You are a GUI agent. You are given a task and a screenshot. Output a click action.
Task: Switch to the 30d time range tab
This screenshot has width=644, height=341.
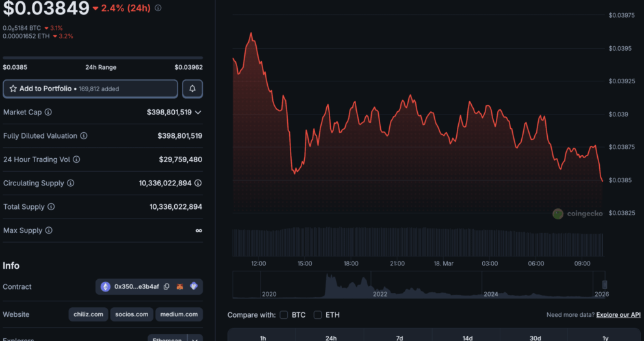coord(537,338)
